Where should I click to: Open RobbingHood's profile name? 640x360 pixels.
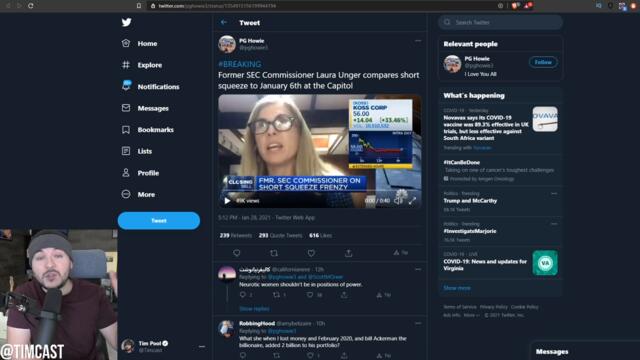point(257,323)
